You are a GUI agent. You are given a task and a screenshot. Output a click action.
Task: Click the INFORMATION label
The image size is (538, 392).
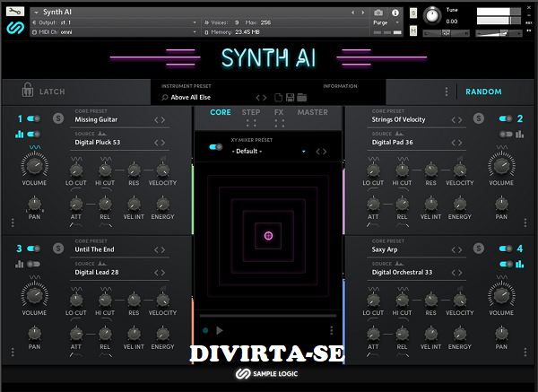[340, 86]
